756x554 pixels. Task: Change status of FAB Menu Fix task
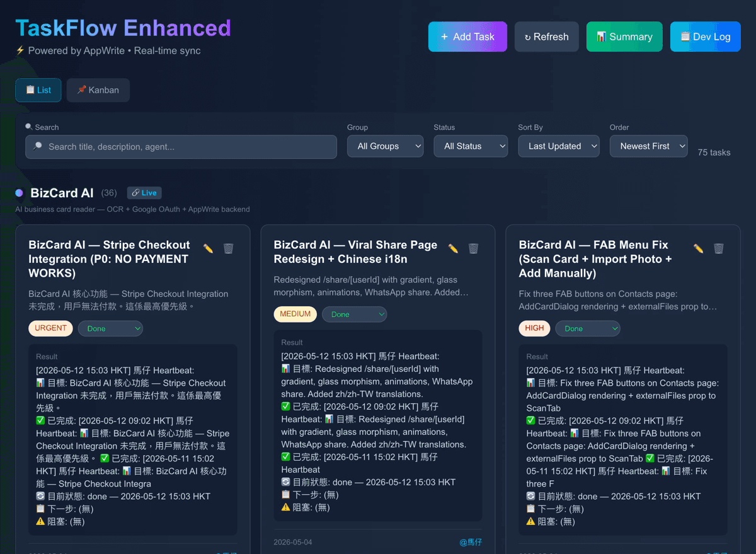click(588, 328)
